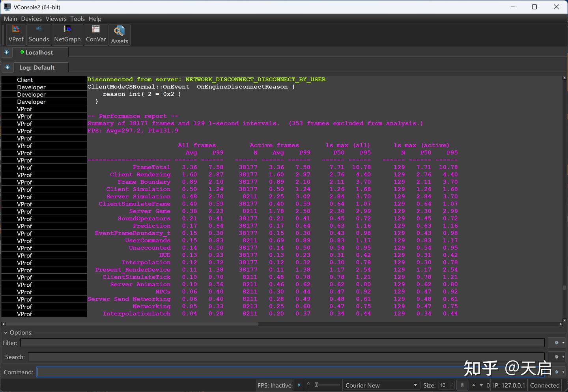Open the Assets search tool
Screen dimensions: 568x392
120,35
